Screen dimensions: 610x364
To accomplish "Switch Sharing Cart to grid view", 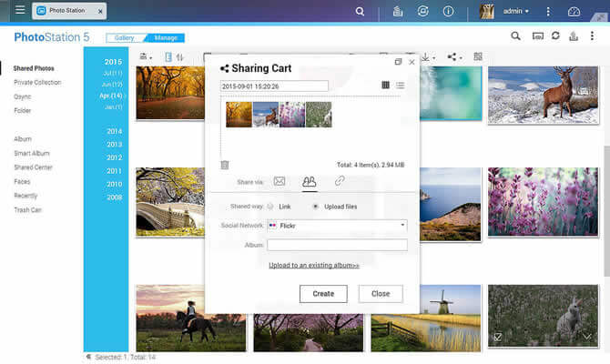I will (x=385, y=86).
